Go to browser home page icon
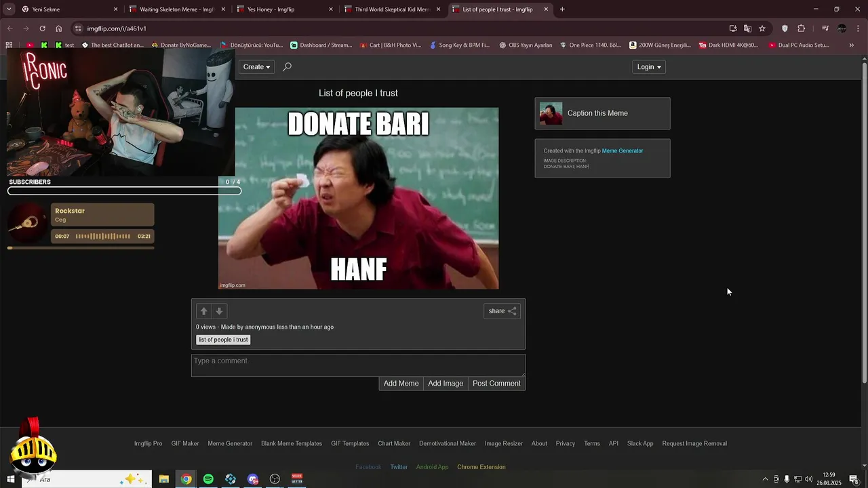The image size is (868, 488). pyautogui.click(x=58, y=28)
